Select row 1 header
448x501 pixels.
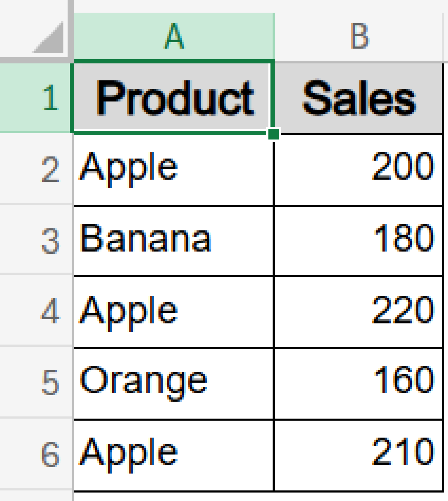pos(36,98)
